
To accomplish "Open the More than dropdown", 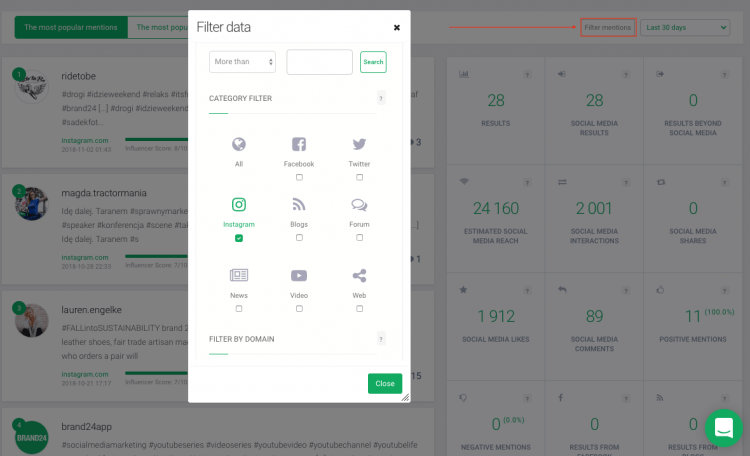I will tap(242, 62).
